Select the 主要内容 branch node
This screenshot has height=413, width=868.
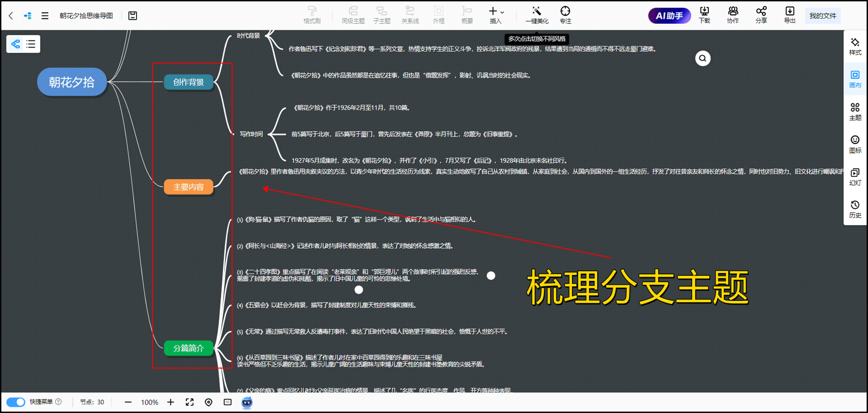189,187
